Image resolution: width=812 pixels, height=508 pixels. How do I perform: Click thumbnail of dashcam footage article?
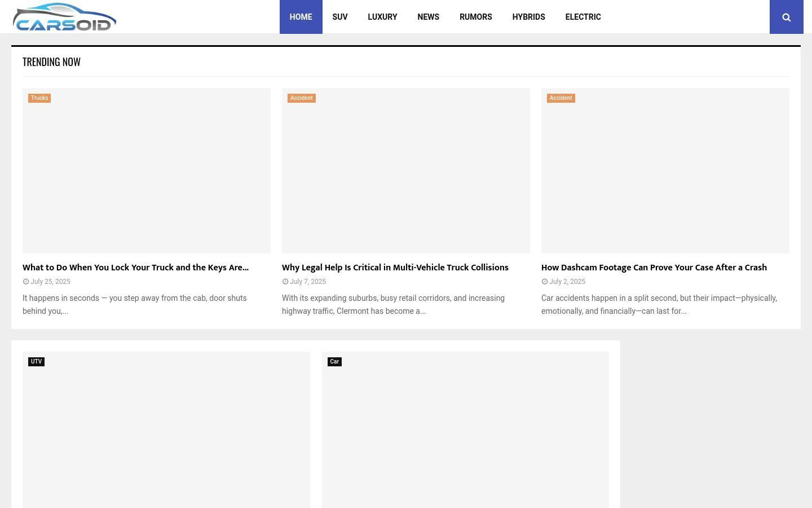(x=665, y=170)
